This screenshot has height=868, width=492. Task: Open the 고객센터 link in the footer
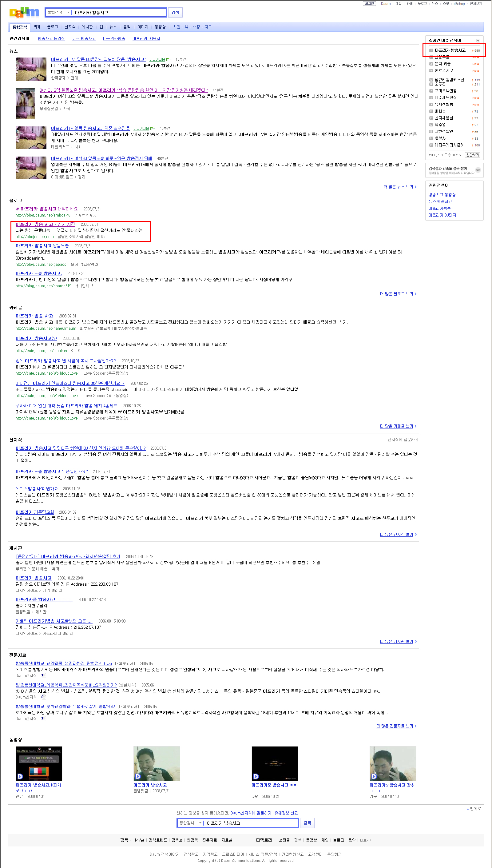315,854
